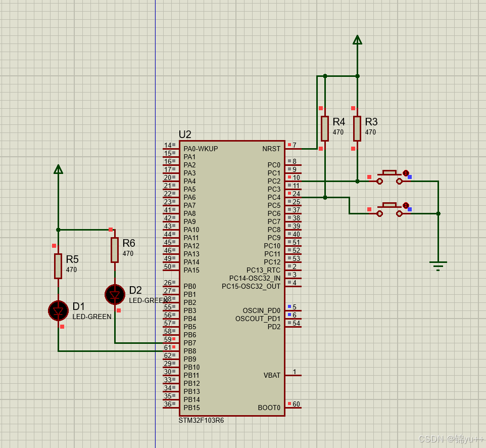486x448 pixels.
Task: Select the power terminal above R3
Action: click(x=357, y=40)
